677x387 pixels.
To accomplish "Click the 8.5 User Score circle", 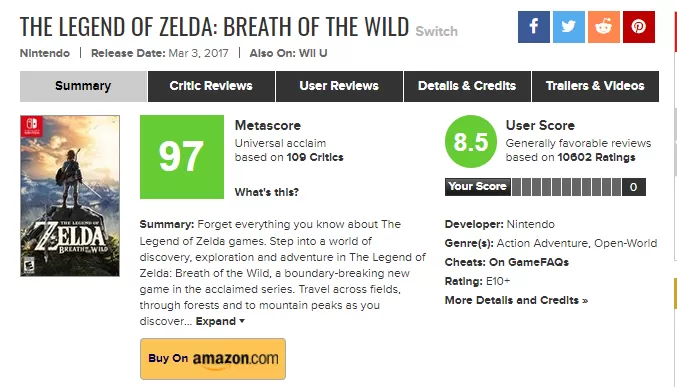I will pos(471,141).
